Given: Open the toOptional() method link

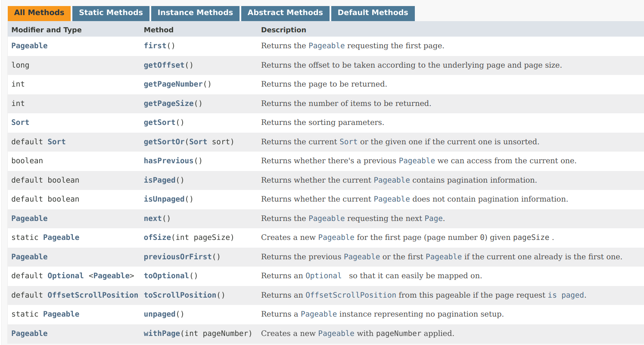Looking at the screenshot, I should tap(167, 276).
